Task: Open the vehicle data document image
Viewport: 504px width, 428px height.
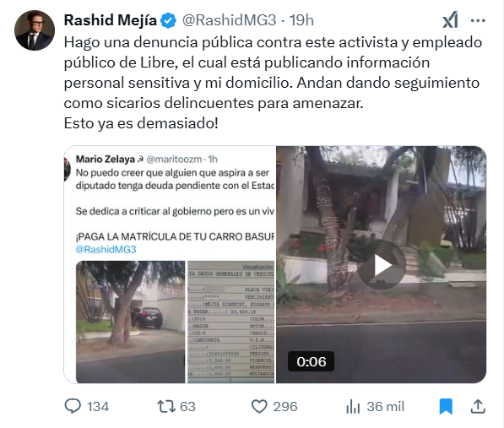Action: (231, 322)
